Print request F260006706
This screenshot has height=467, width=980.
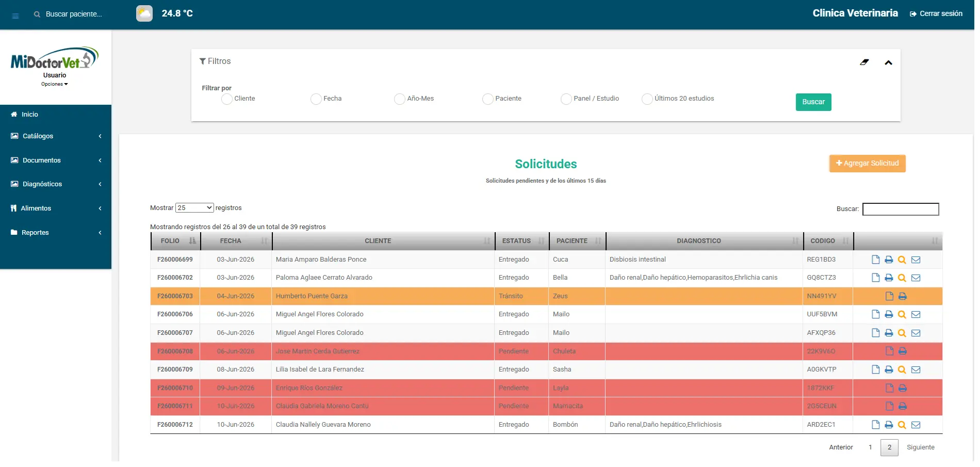click(889, 314)
